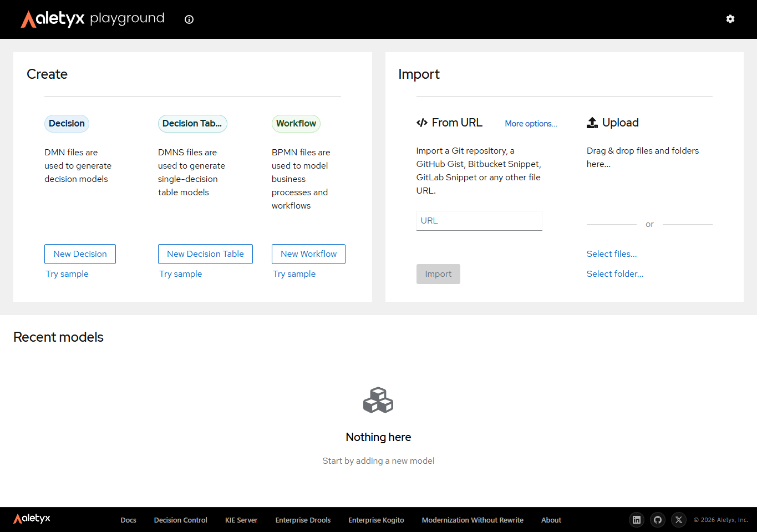Open the info icon beside playground

(189, 19)
